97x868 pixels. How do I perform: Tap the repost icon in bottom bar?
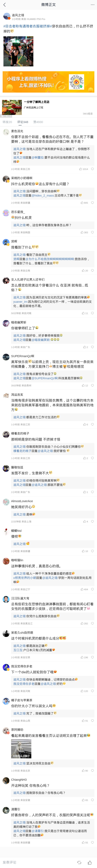pos(79,862)
